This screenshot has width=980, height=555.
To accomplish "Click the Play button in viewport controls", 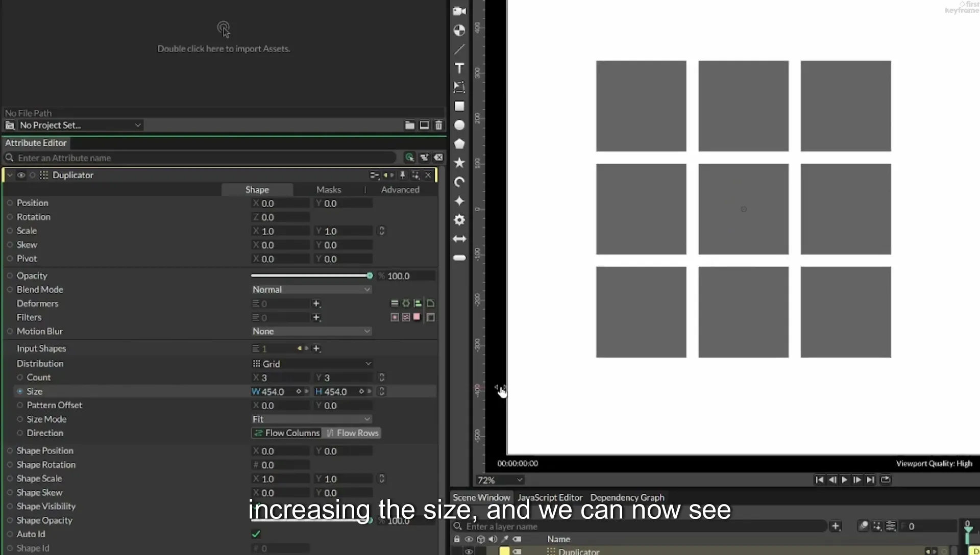I will pyautogui.click(x=844, y=480).
